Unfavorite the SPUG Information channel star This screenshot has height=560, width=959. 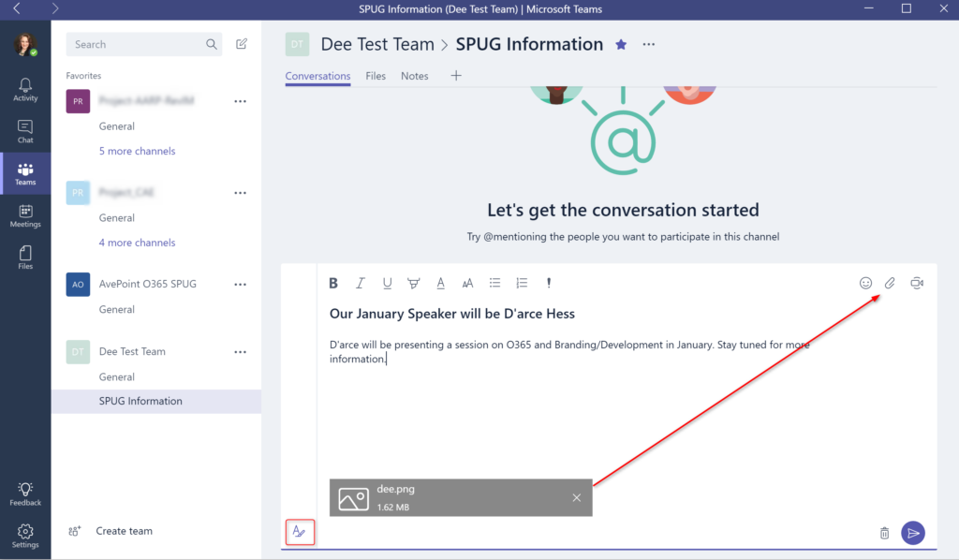(622, 45)
